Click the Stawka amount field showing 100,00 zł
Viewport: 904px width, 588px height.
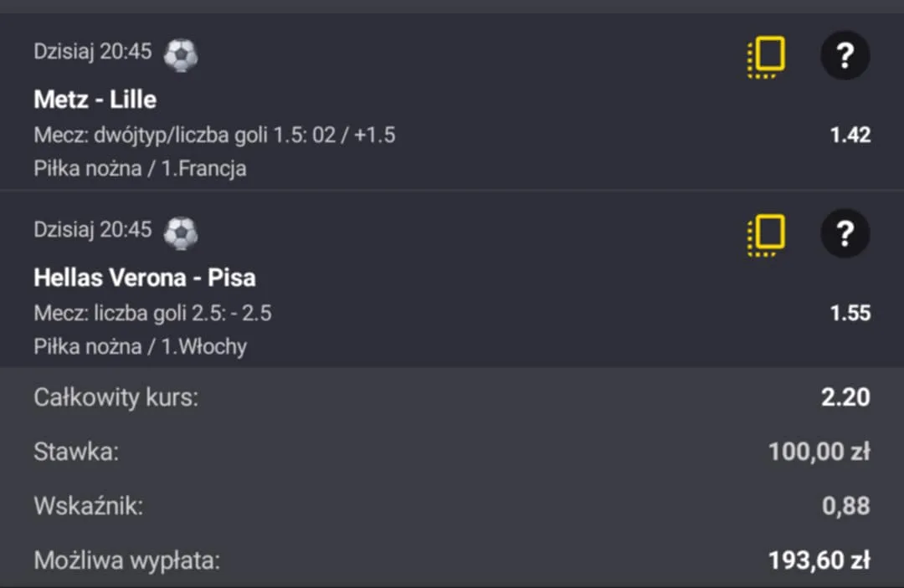(819, 452)
